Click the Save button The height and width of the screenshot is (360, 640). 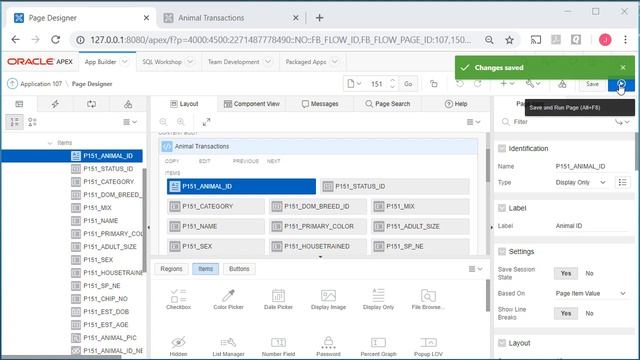[x=592, y=84]
